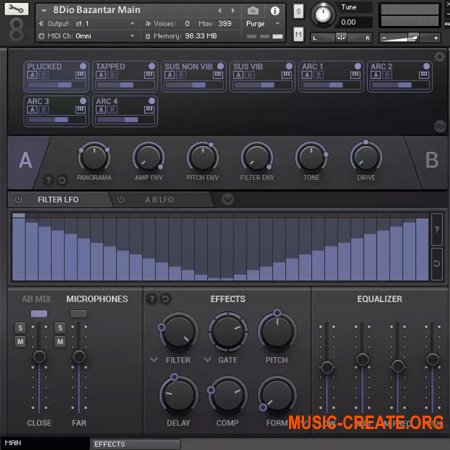Toggle the SUS NON VIB articulation dot
Viewport: 450px width, 450px height.
(x=220, y=66)
